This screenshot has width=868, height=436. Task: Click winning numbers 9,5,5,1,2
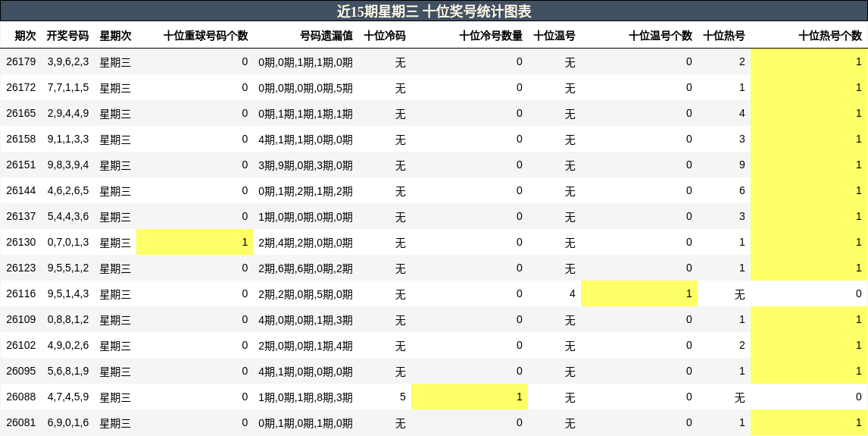[x=68, y=268]
